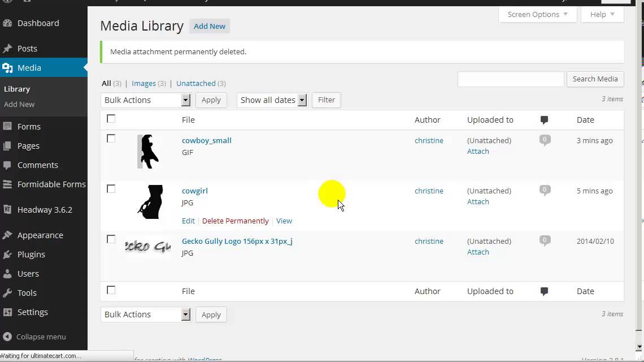Check the cowgirl row checkbox
This screenshot has width=644, height=362.
coord(111,188)
